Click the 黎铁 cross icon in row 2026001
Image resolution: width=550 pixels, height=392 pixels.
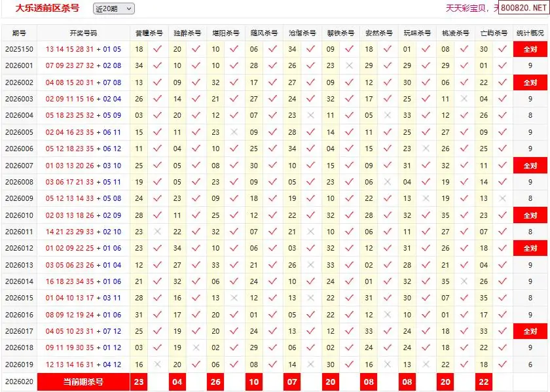coord(349,65)
